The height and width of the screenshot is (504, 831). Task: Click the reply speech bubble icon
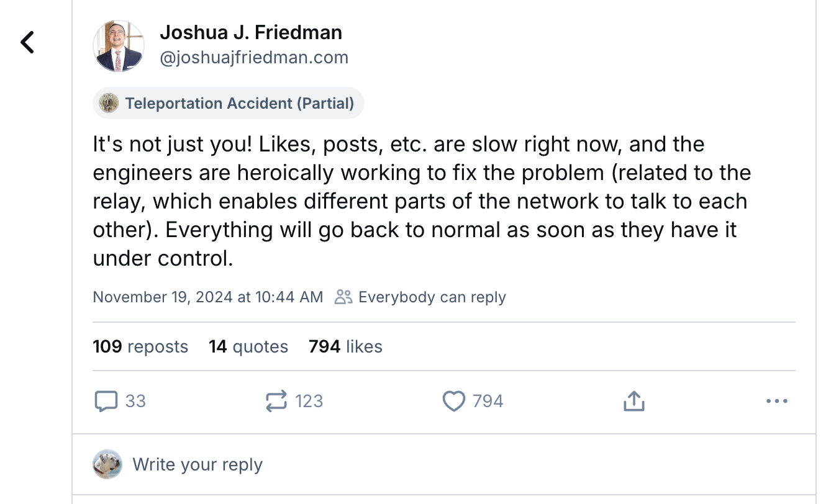106,401
